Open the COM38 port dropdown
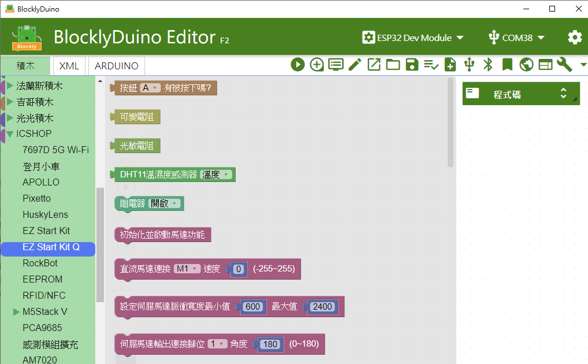This screenshot has width=588, height=364. (x=516, y=38)
